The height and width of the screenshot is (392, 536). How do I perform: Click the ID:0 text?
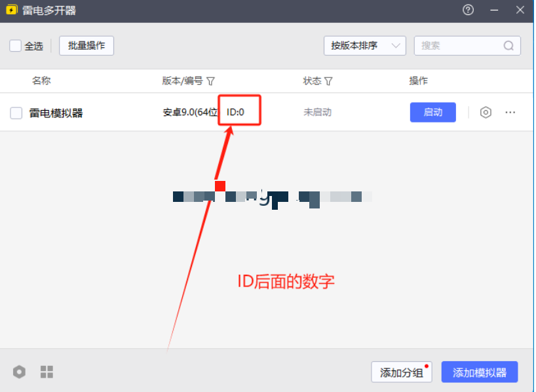[x=235, y=112]
